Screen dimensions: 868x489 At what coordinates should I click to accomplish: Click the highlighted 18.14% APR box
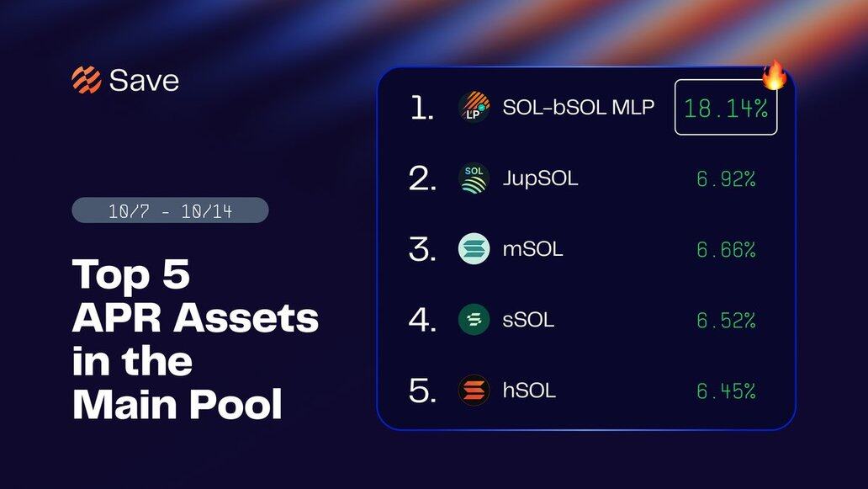pyautogui.click(x=725, y=108)
